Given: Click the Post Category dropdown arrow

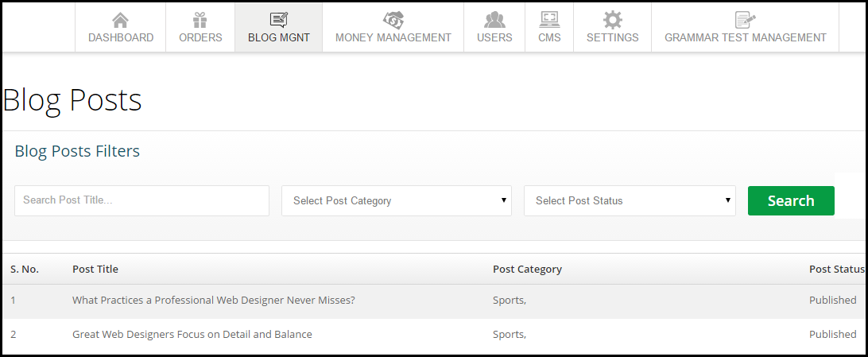Looking at the screenshot, I should point(503,200).
